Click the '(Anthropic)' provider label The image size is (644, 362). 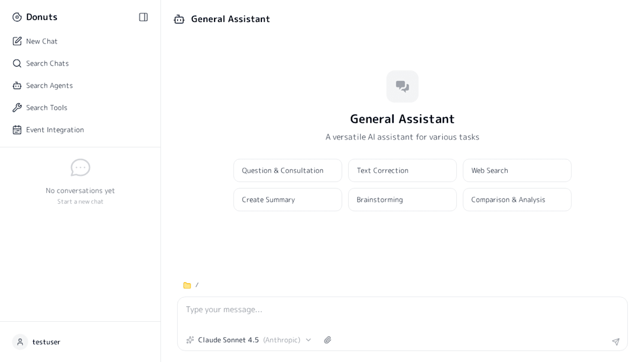pos(282,340)
